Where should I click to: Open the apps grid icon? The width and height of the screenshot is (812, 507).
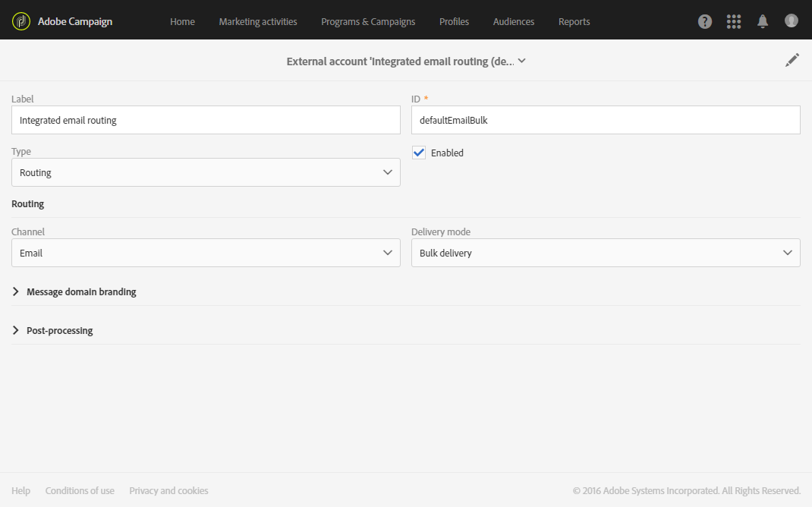[734, 21]
